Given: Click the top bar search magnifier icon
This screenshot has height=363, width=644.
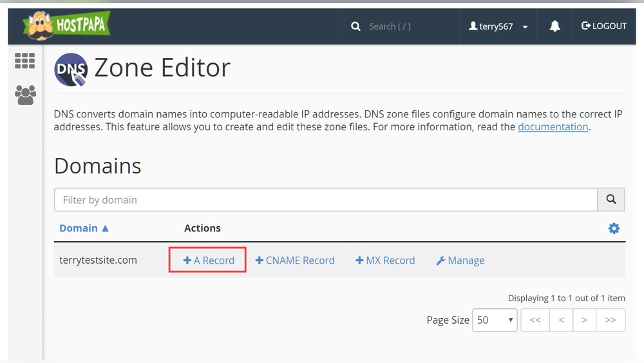Looking at the screenshot, I should [355, 26].
